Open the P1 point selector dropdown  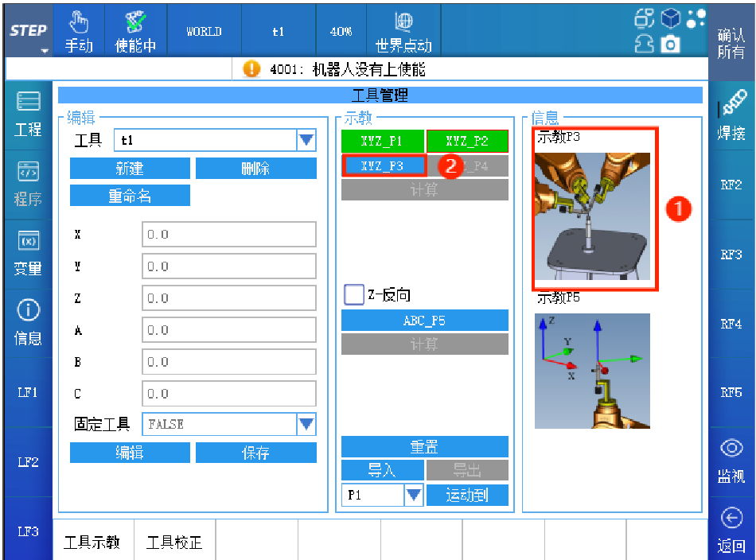413,496
